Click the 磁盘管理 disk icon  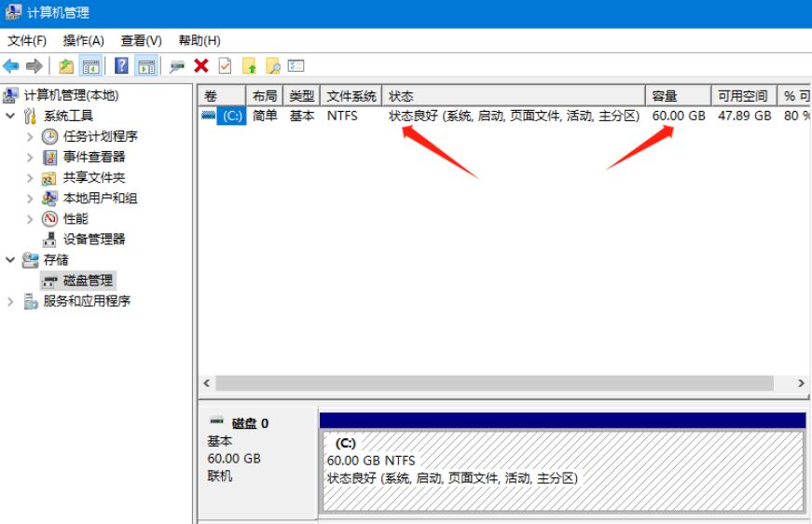click(x=49, y=282)
